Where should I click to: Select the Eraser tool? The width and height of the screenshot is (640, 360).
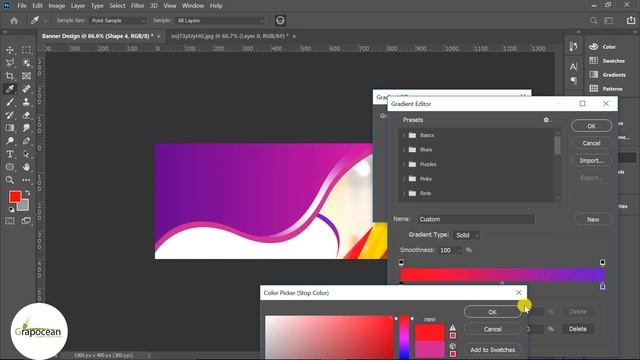pos(26,115)
